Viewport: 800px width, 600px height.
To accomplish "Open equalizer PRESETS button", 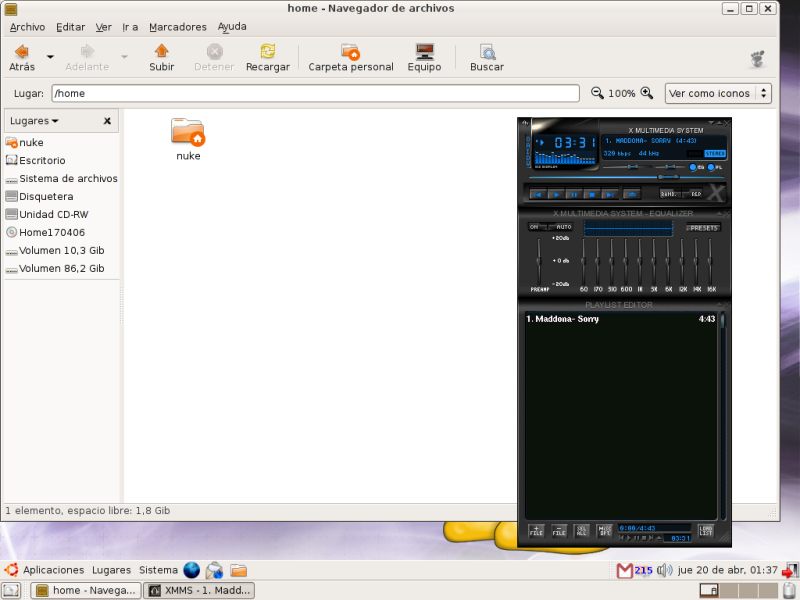I will [703, 228].
